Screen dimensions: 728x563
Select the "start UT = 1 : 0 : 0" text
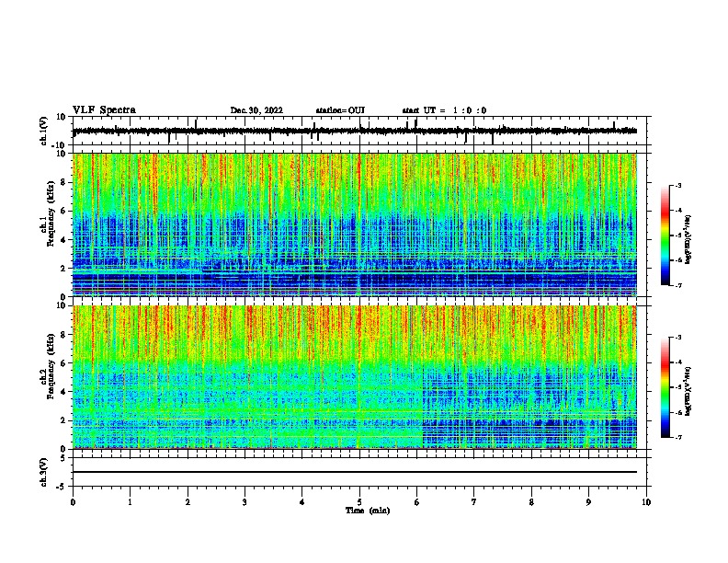coord(444,110)
